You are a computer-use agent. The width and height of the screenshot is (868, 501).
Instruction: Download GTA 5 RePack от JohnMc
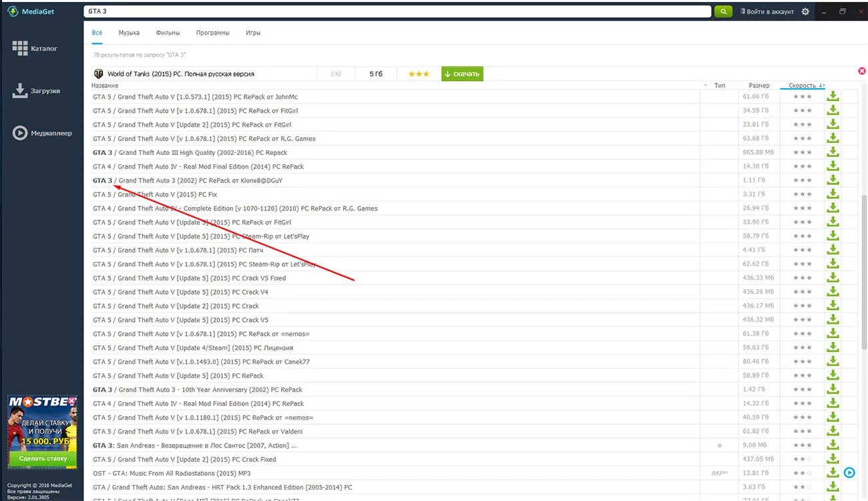pyautogui.click(x=833, y=97)
